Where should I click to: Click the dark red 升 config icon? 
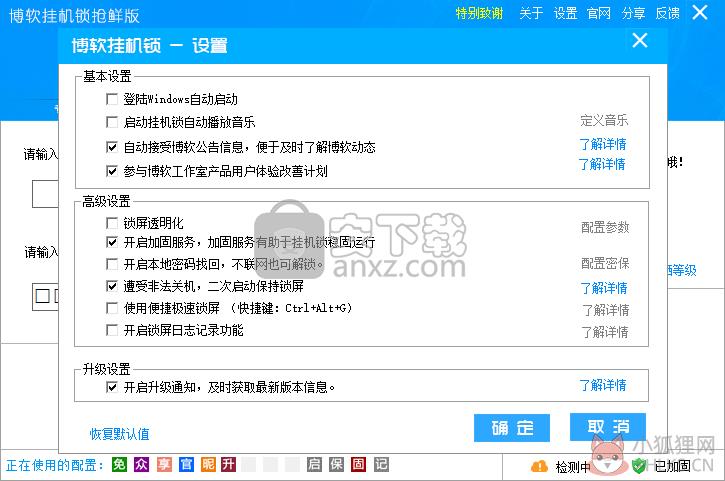pyautogui.click(x=228, y=464)
